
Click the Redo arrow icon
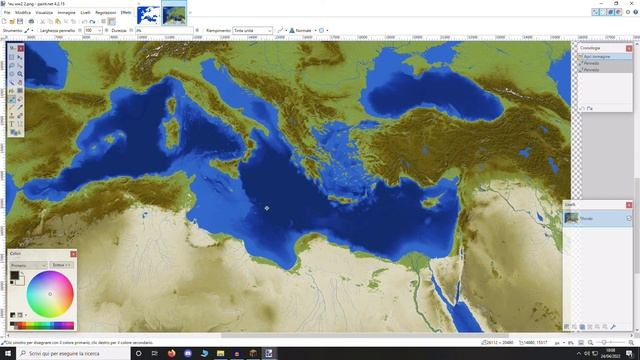click(92, 22)
